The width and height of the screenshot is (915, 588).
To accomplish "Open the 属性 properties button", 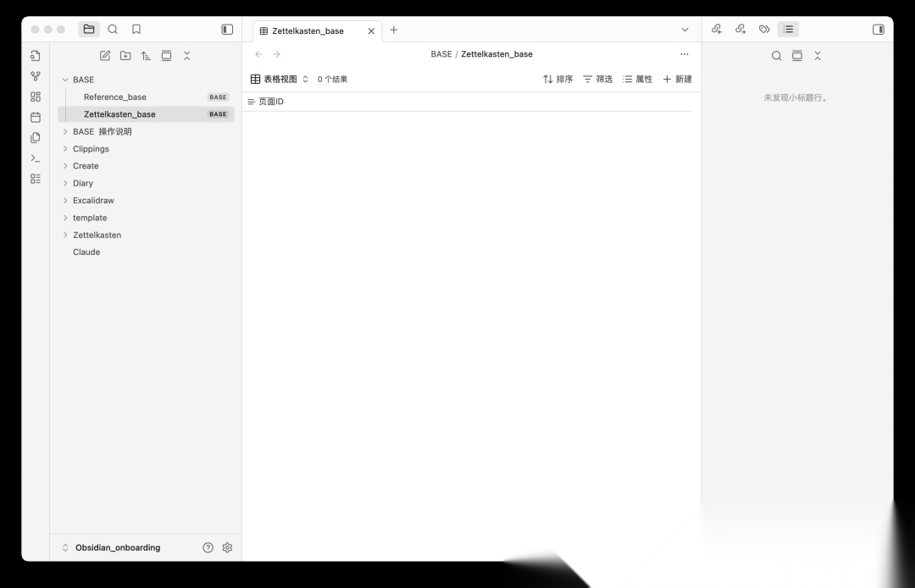I will (x=637, y=80).
